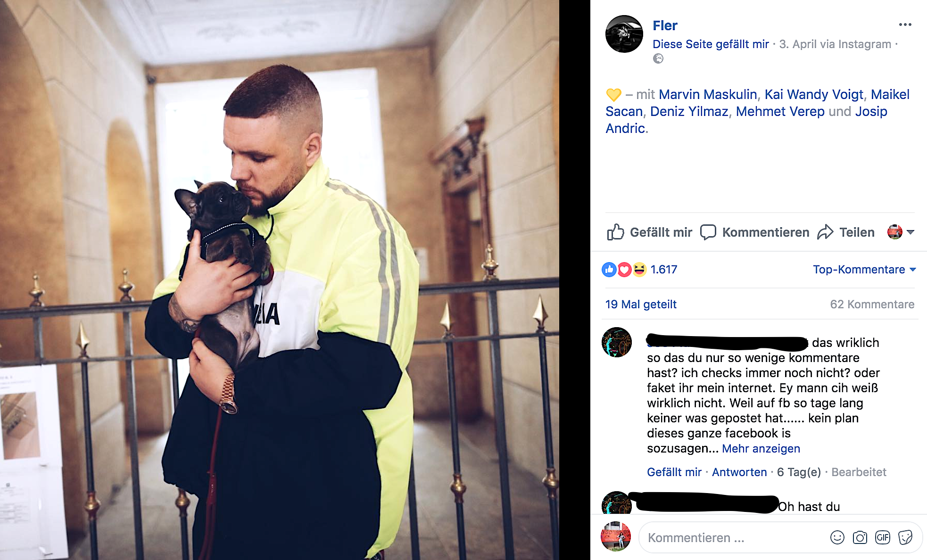Expand the Top-Kommentare sorting dropdown
927x560 pixels.
[x=864, y=270]
